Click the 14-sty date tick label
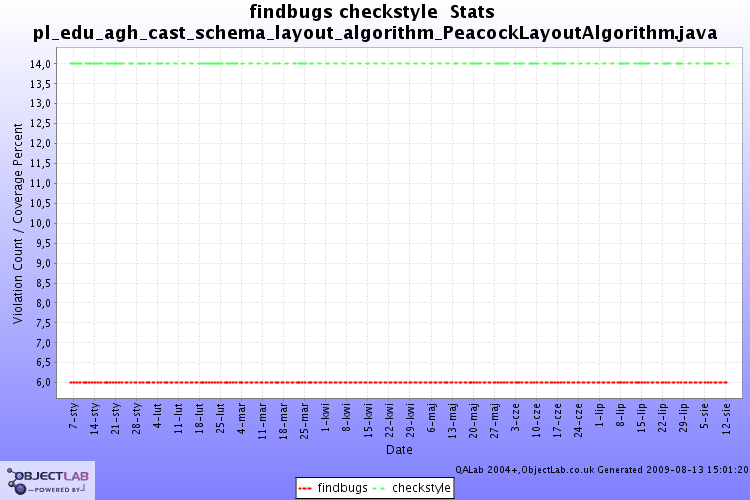750x500 pixels. 95,419
